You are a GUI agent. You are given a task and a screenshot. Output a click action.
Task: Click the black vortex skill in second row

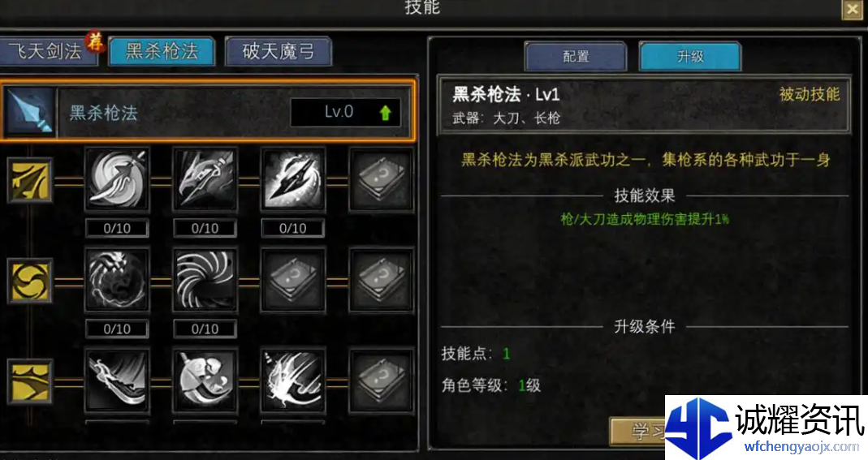point(205,280)
